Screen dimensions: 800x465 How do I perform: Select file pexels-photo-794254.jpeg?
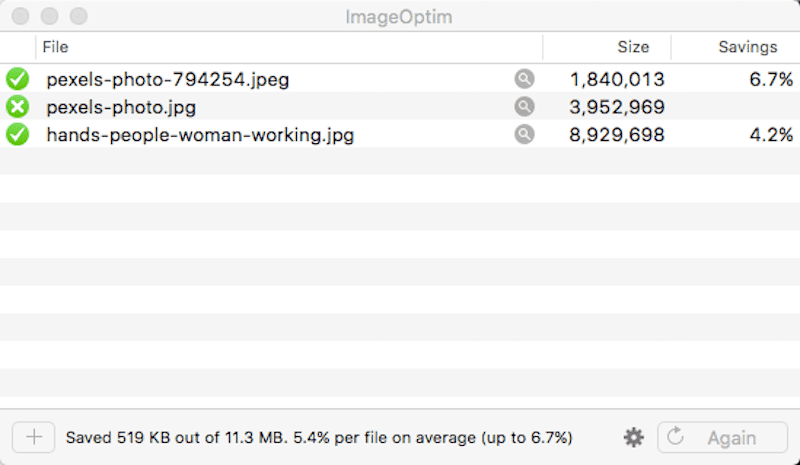(x=168, y=80)
